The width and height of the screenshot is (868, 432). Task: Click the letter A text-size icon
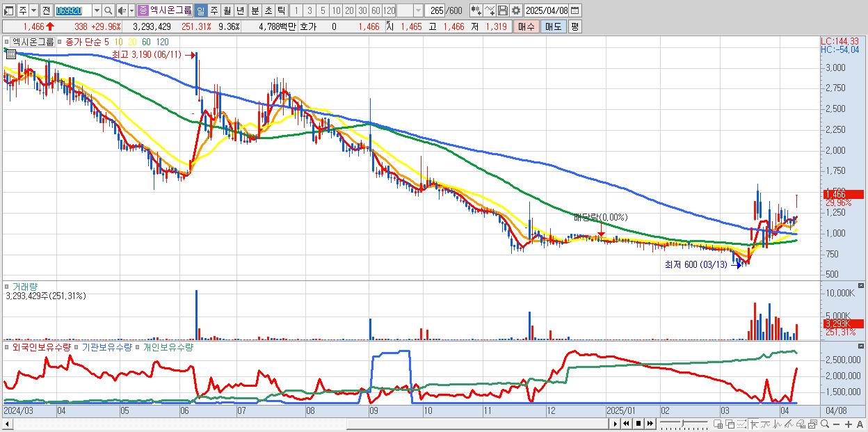860,424
